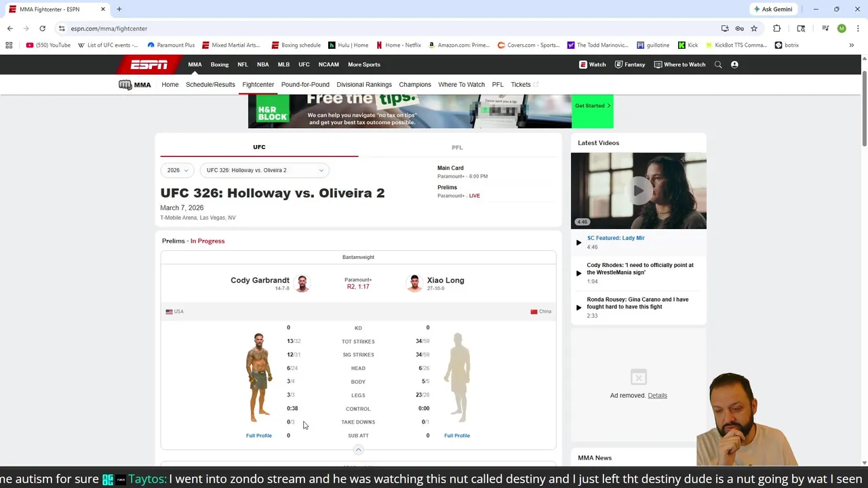Open the Fantasy link in ESPN header

click(630, 64)
